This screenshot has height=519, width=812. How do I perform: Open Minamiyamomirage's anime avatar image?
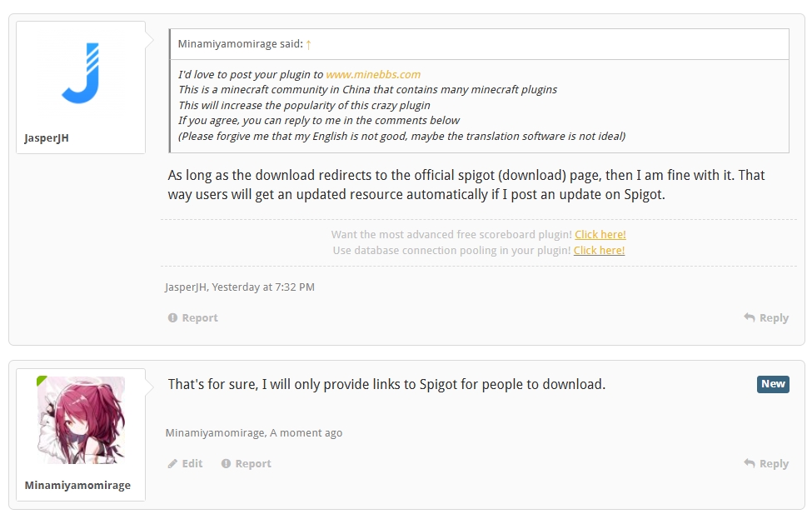[x=81, y=420]
